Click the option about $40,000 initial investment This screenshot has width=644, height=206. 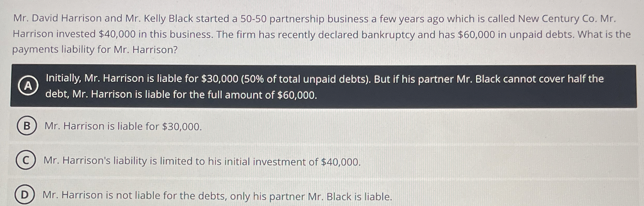[200, 162]
